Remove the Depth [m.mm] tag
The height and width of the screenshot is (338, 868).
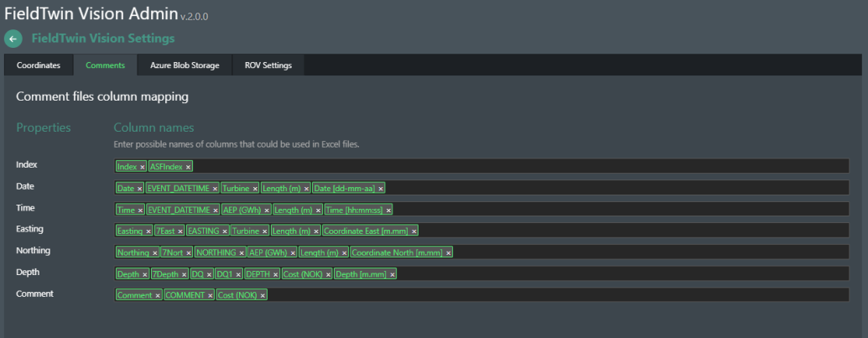[x=392, y=274]
